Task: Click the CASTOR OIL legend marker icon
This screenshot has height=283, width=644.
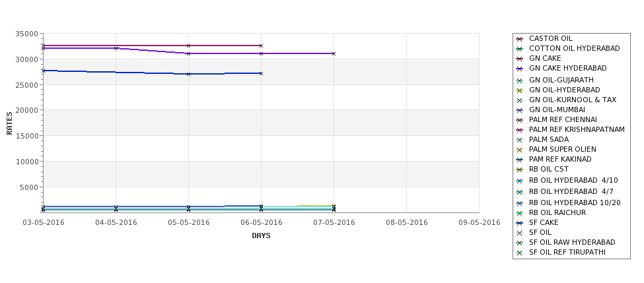Action: tap(520, 39)
